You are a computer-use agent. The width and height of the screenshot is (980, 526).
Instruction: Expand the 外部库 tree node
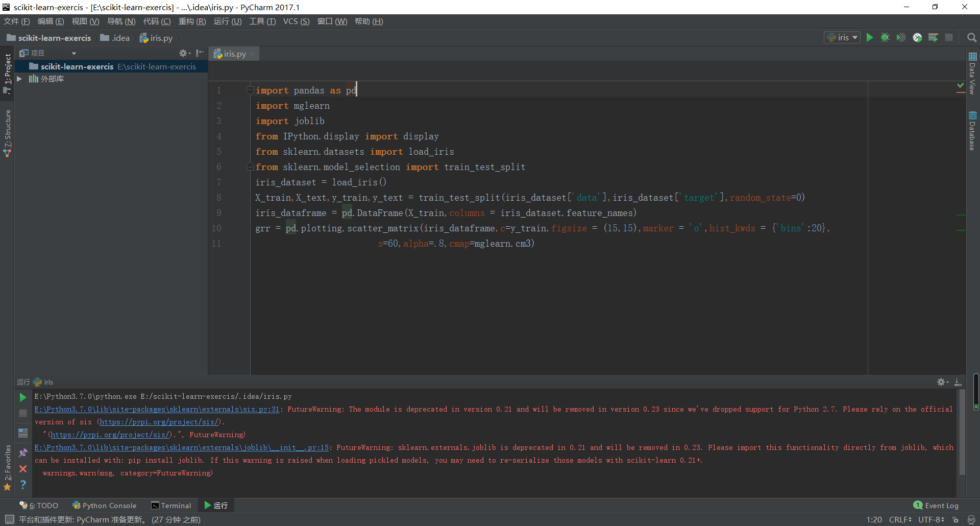(19, 79)
